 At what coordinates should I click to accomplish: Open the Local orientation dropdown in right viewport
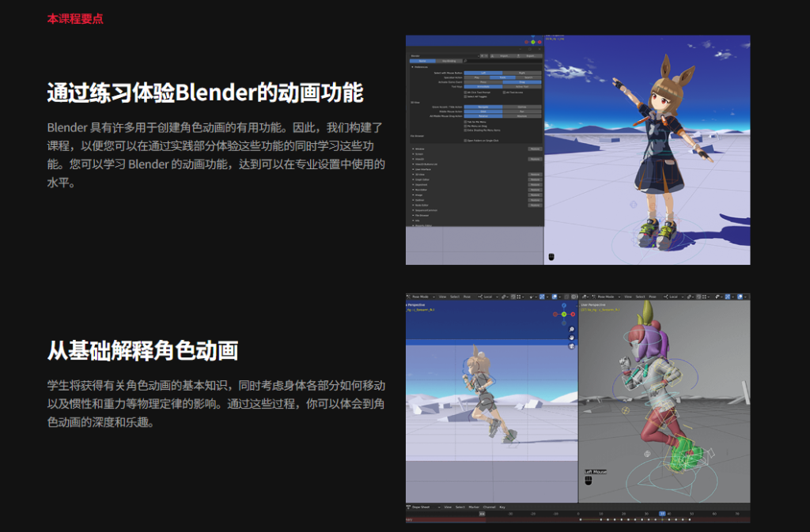point(673,296)
